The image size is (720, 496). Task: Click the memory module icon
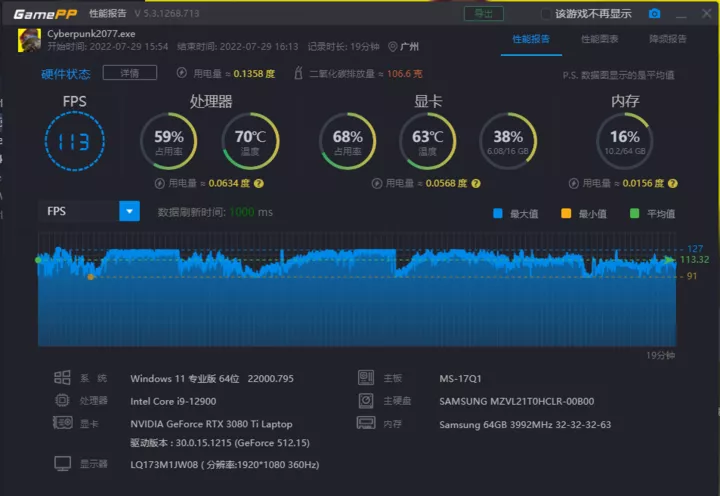(x=366, y=423)
